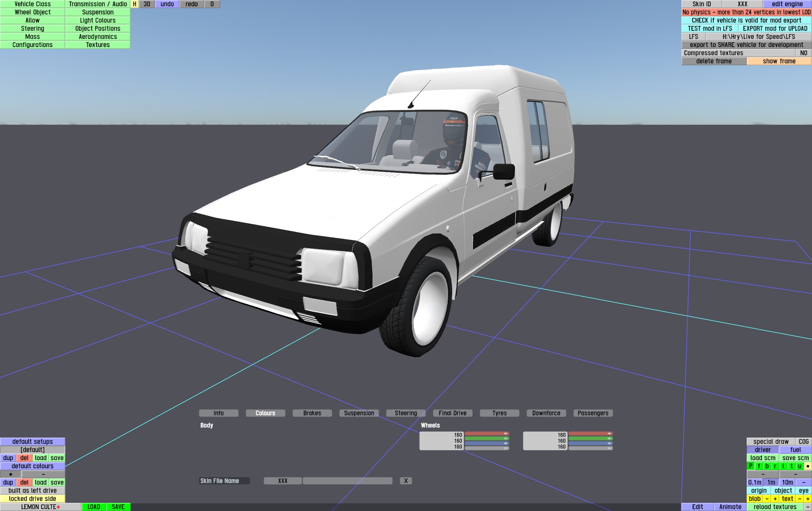Image resolution: width=812 pixels, height=511 pixels.
Task: Click the yellow dot button beside u
Action: pyautogui.click(x=808, y=466)
